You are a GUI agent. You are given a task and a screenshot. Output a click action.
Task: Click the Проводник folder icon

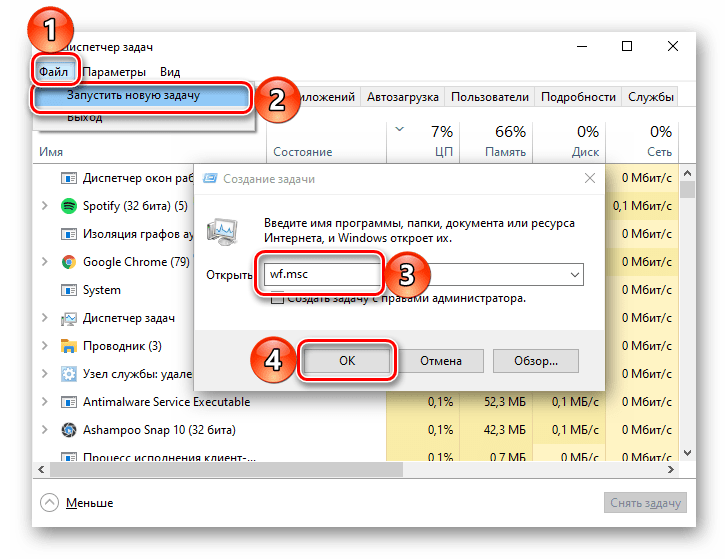click(x=69, y=346)
